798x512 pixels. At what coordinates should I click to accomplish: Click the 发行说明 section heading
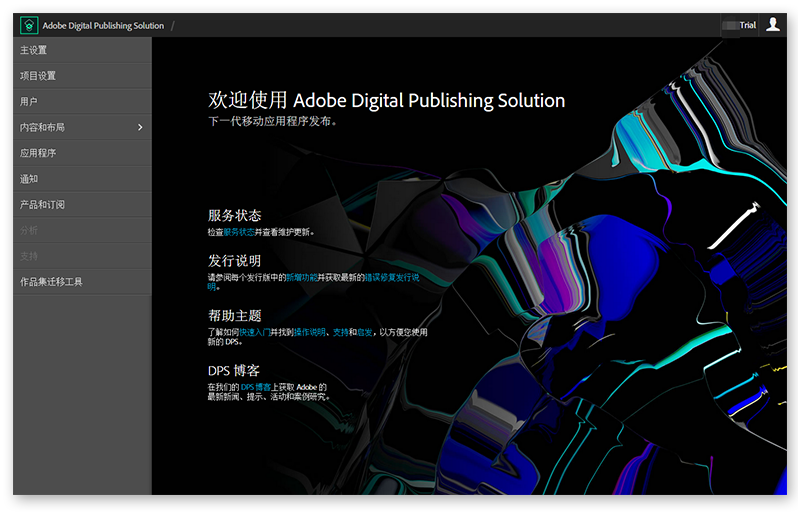pyautogui.click(x=235, y=261)
